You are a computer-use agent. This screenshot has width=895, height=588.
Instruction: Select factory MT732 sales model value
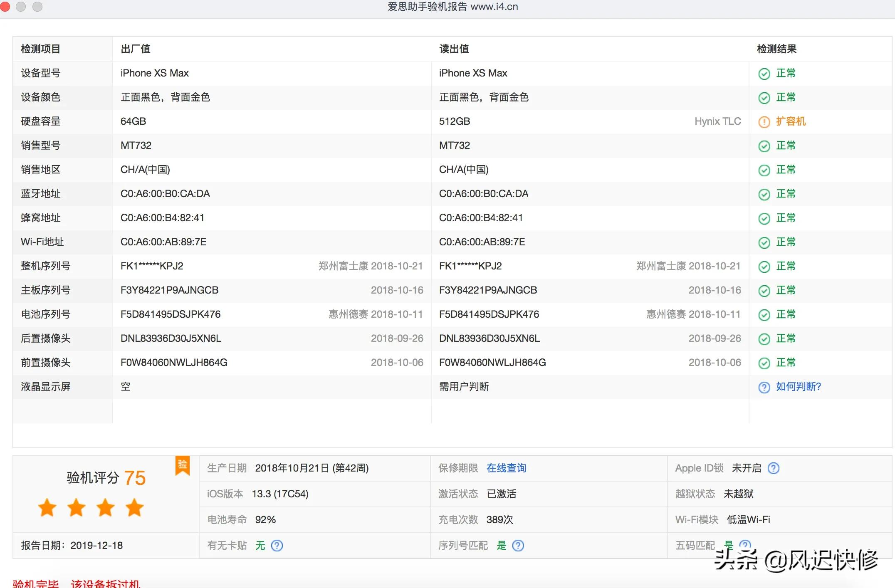[x=136, y=146]
